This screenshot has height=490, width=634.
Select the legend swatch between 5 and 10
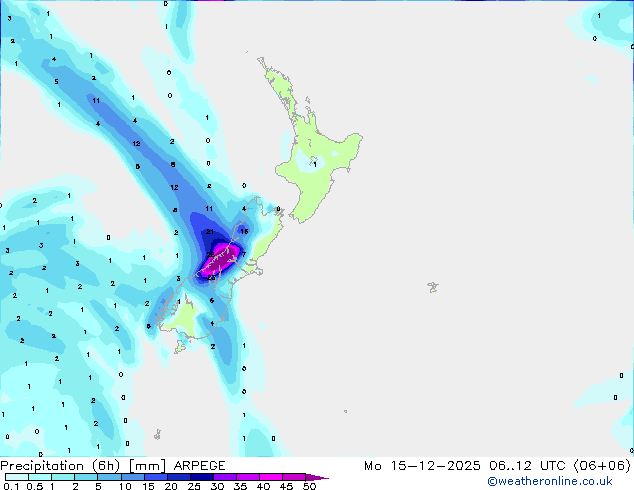coord(109,477)
